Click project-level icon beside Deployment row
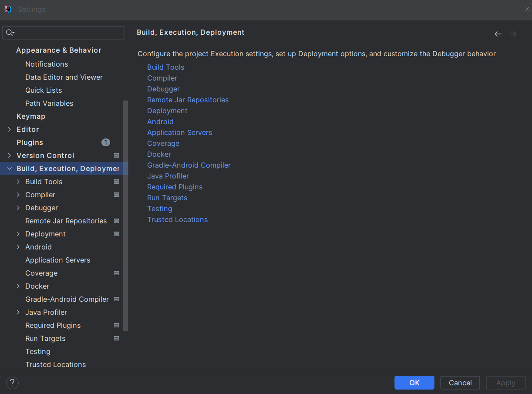532x394 pixels. coord(116,234)
